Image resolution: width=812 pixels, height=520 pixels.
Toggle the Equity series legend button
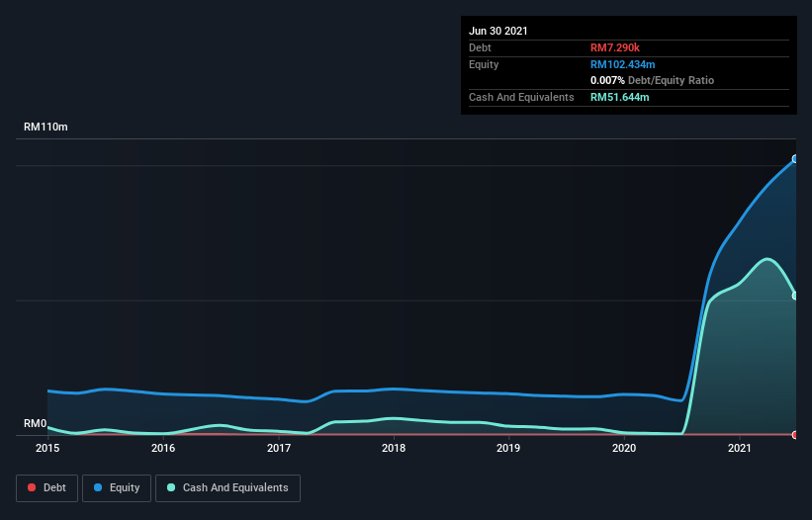click(x=117, y=488)
